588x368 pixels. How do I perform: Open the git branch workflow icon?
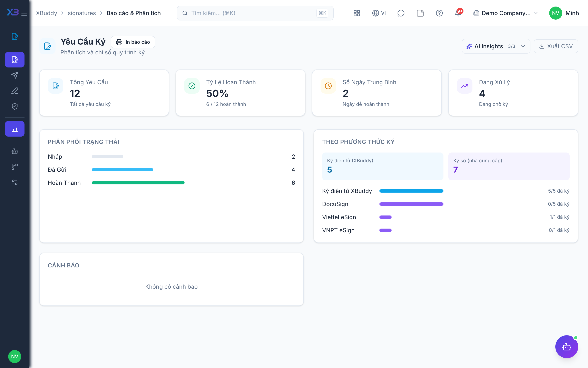pyautogui.click(x=14, y=167)
